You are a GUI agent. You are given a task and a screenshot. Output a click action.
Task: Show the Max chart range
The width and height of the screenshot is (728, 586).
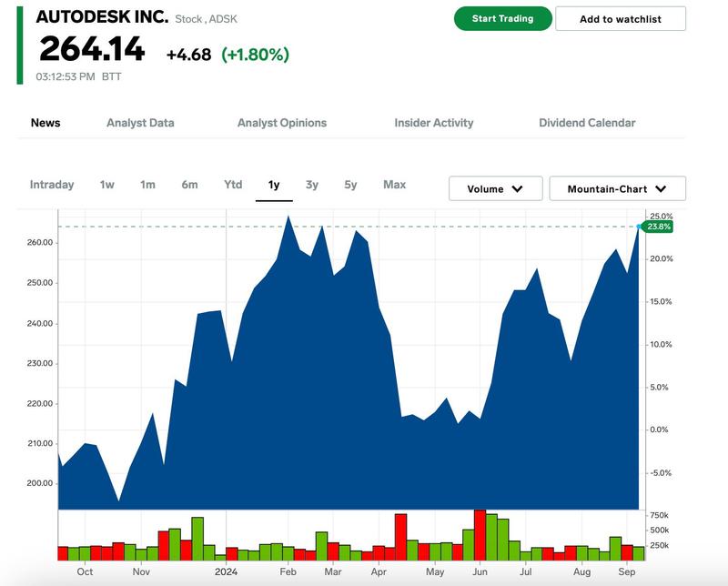point(395,185)
